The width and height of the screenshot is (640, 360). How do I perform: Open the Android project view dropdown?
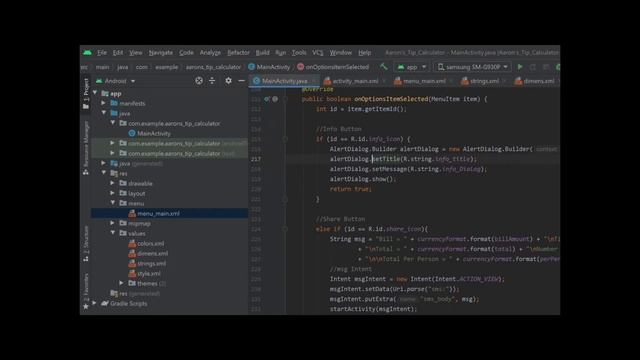pyautogui.click(x=116, y=81)
